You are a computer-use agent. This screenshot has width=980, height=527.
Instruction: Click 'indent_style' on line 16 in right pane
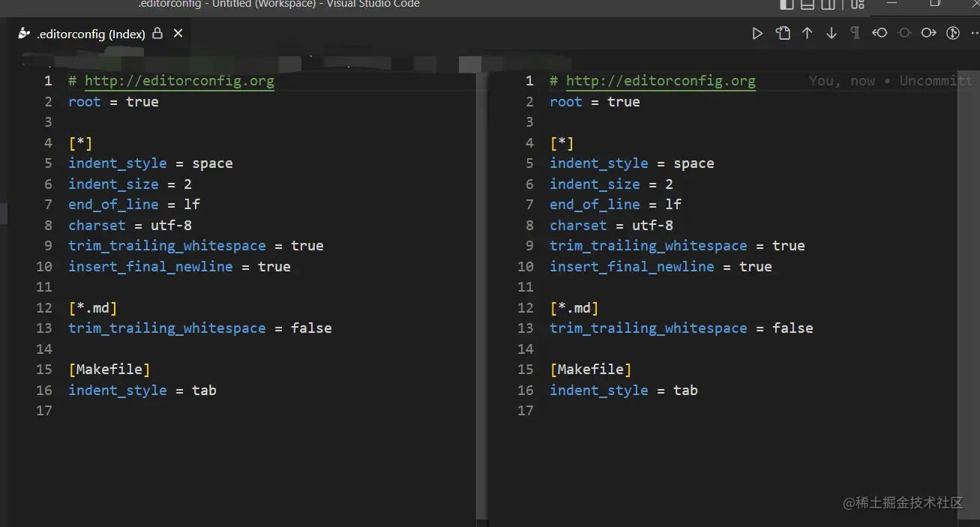click(x=599, y=391)
